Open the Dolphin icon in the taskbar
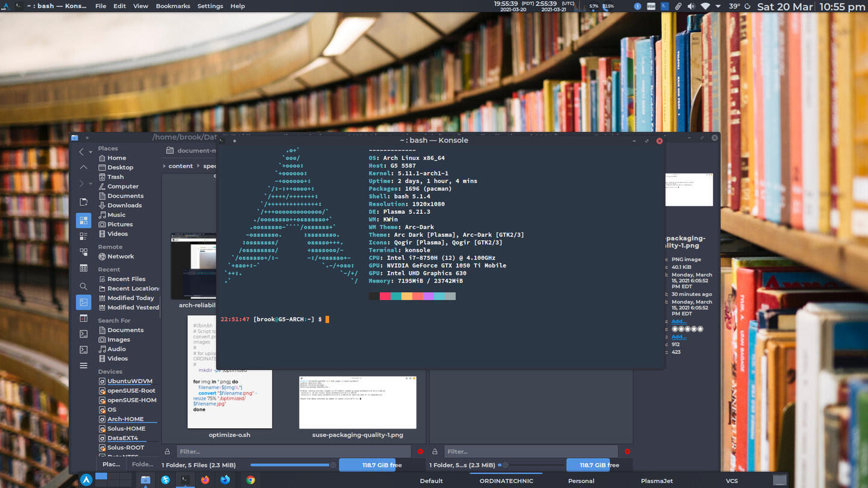Screen dimensions: 868x488 coord(145,480)
